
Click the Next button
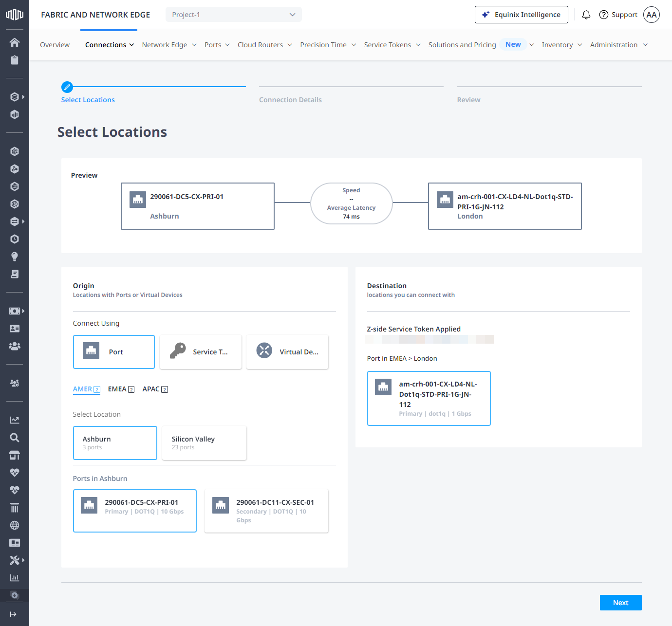[x=620, y=603]
